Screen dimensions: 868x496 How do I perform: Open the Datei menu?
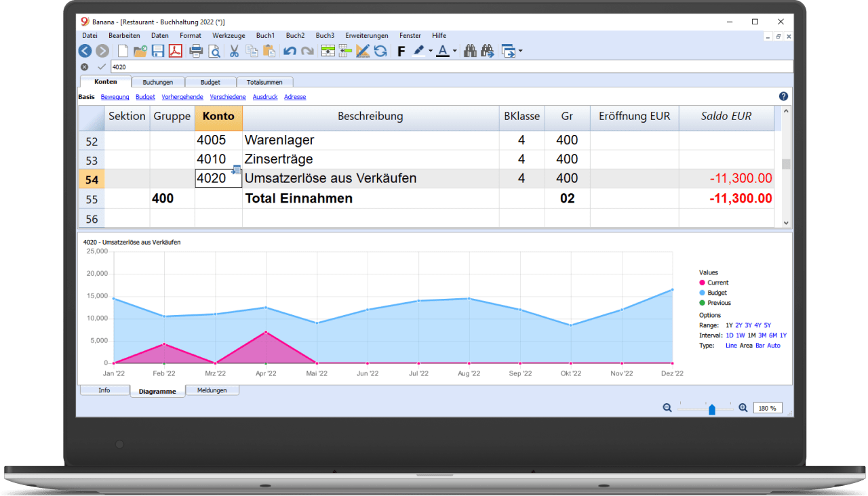point(90,35)
